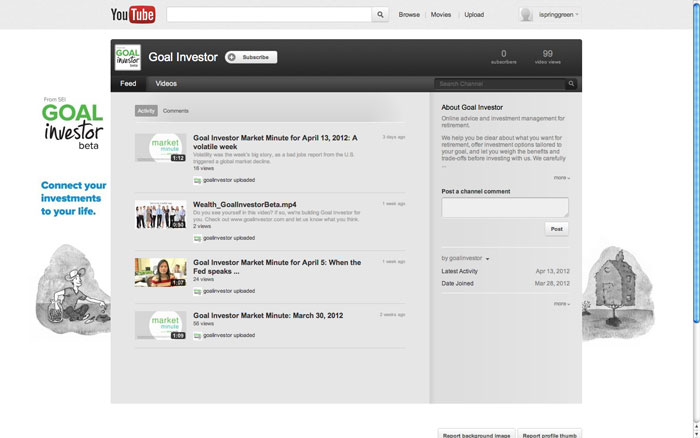
Task: Click the '0 subscribers' counter
Action: coord(504,57)
